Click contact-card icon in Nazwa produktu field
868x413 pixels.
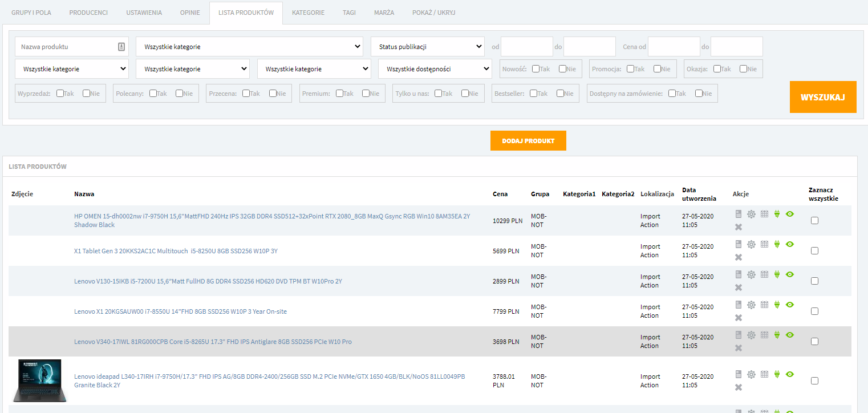click(x=121, y=47)
